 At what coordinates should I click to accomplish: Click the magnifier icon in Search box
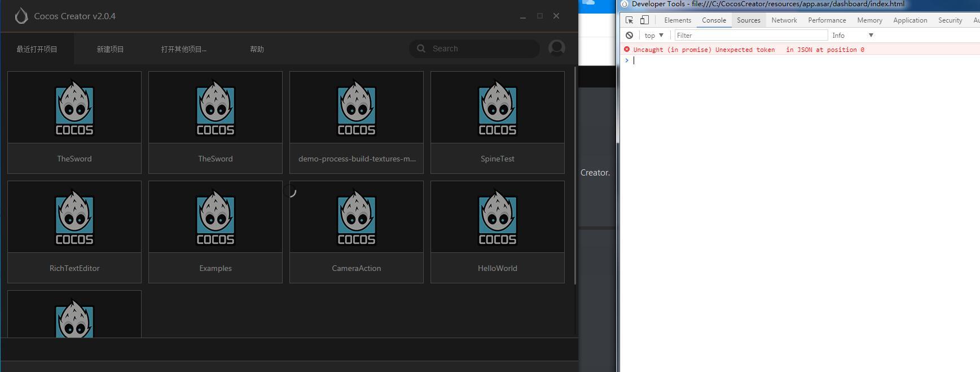point(421,49)
